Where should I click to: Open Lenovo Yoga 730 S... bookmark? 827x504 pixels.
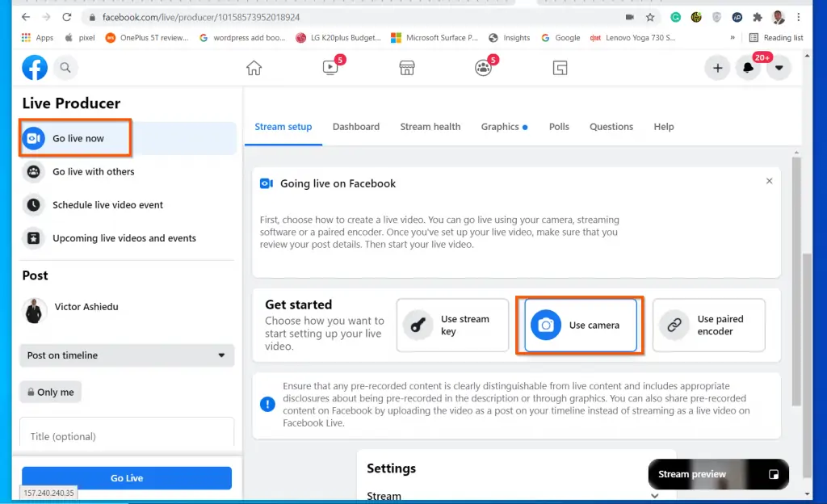click(x=633, y=38)
